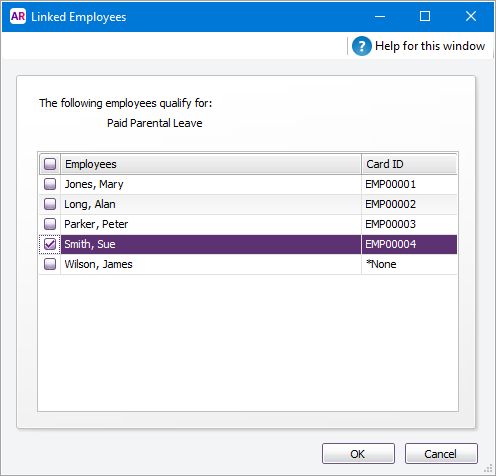Click the AR application icon in title bar

point(18,16)
